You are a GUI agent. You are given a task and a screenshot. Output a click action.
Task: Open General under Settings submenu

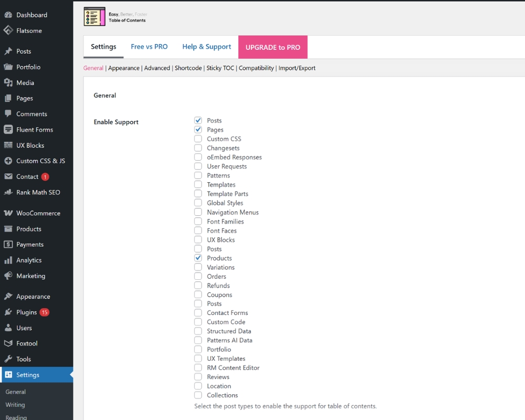pyautogui.click(x=15, y=392)
